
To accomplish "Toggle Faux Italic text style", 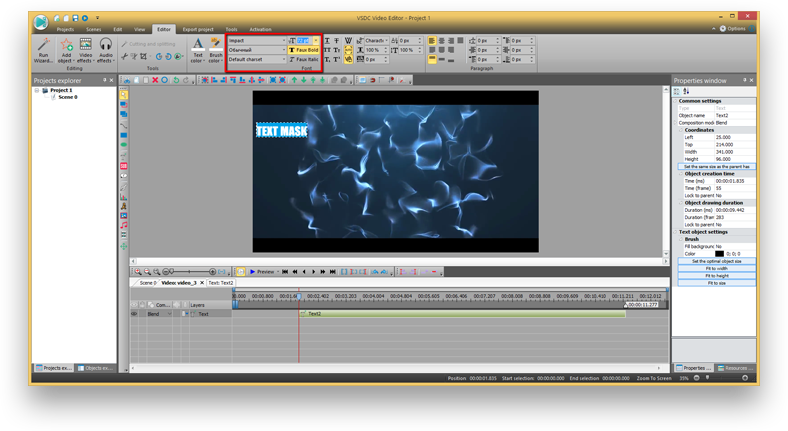I will click(x=303, y=60).
